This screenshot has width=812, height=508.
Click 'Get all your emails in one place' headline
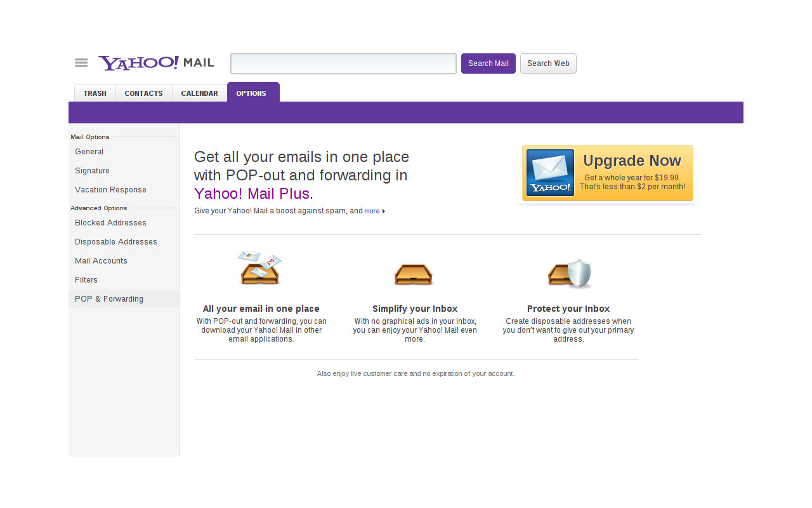[x=302, y=157]
